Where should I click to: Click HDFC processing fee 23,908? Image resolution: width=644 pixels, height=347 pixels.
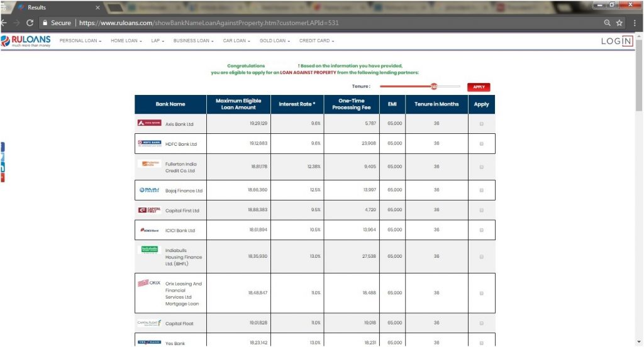[x=369, y=143]
